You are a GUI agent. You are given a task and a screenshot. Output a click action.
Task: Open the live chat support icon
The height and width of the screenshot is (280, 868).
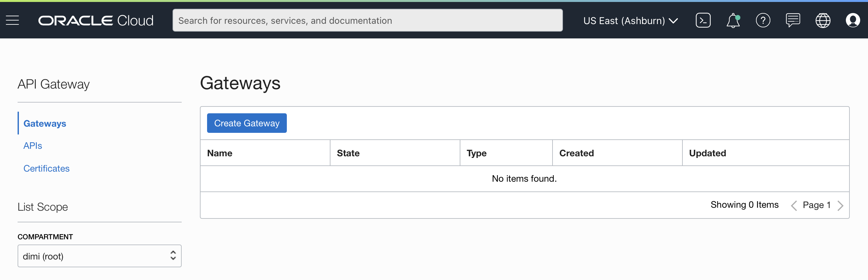point(792,21)
